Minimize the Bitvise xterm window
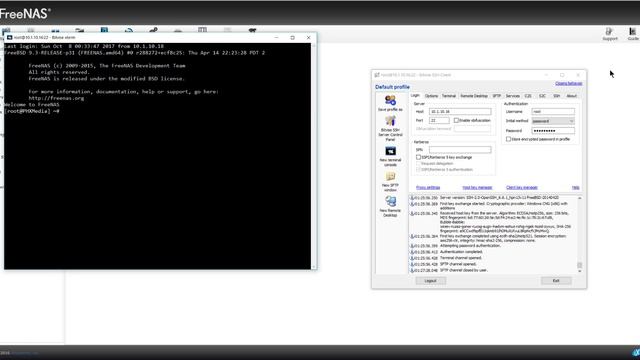Screen dimensions: 640x360 (x=276, y=38)
